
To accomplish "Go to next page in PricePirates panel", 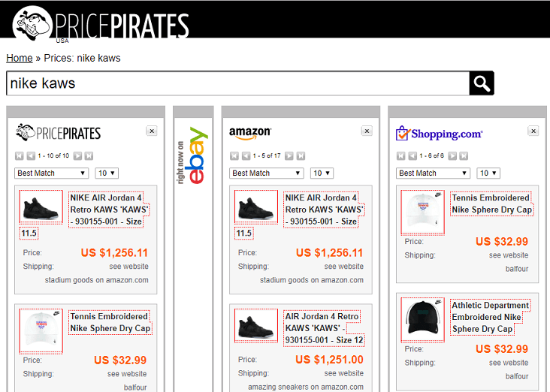I will tap(77, 156).
